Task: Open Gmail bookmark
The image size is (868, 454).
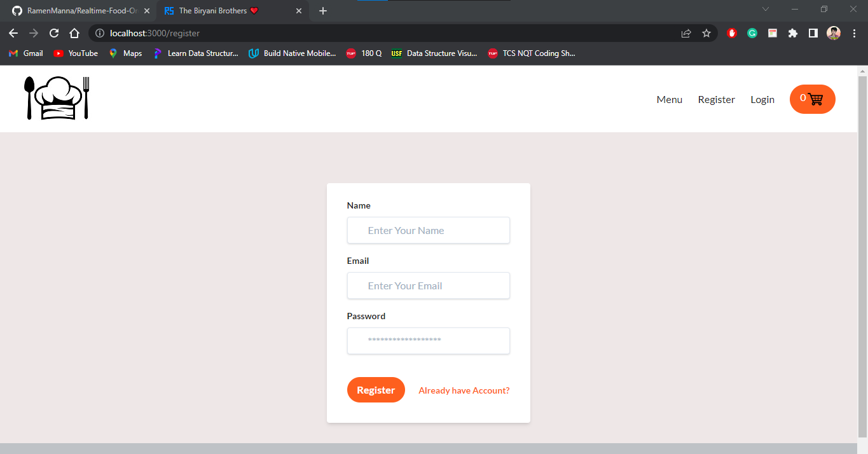Action: tap(26, 53)
